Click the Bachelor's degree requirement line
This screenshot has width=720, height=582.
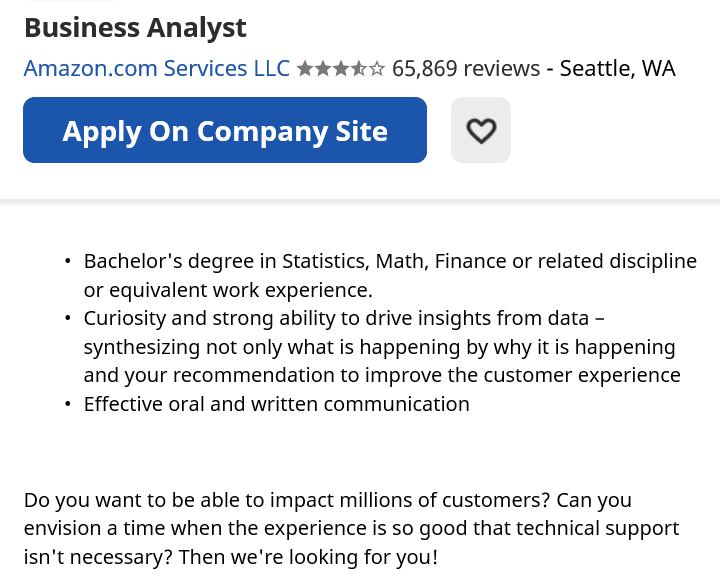390,261
